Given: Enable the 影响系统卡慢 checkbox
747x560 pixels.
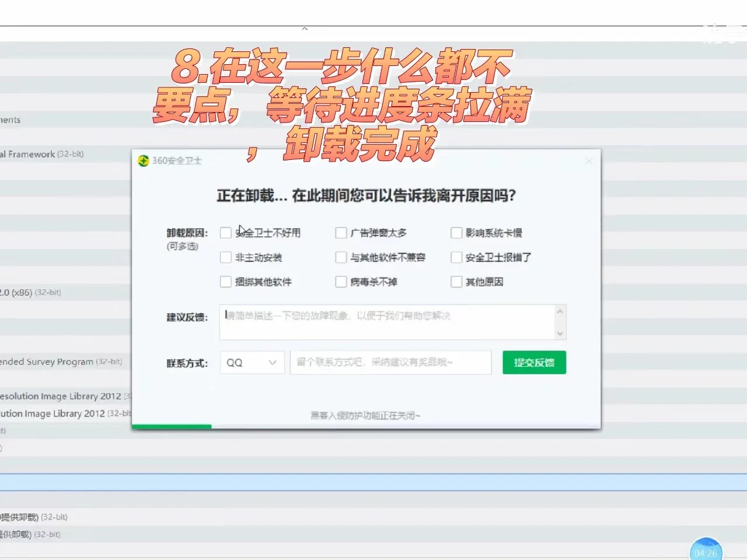Looking at the screenshot, I should click(456, 233).
